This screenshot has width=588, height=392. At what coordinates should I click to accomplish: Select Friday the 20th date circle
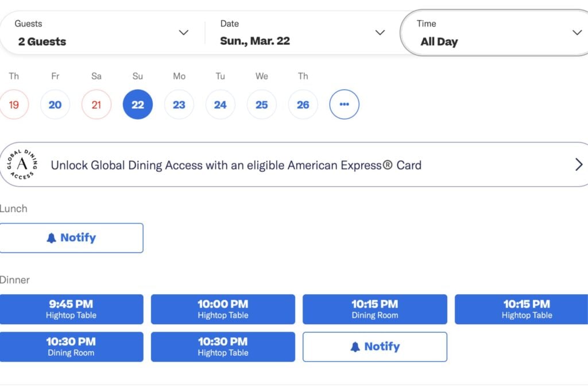[55, 105]
